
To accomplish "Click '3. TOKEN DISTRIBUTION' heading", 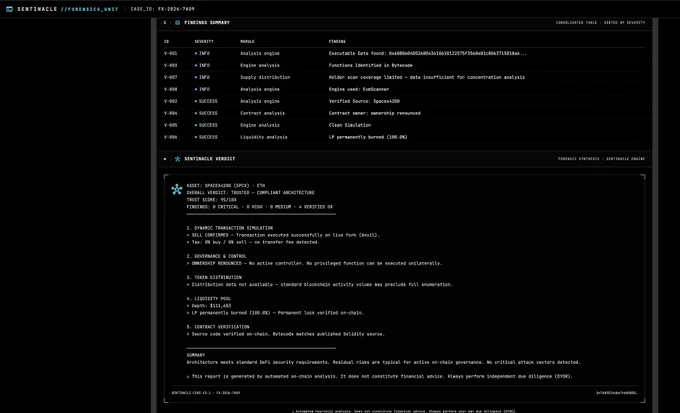I will point(214,278).
